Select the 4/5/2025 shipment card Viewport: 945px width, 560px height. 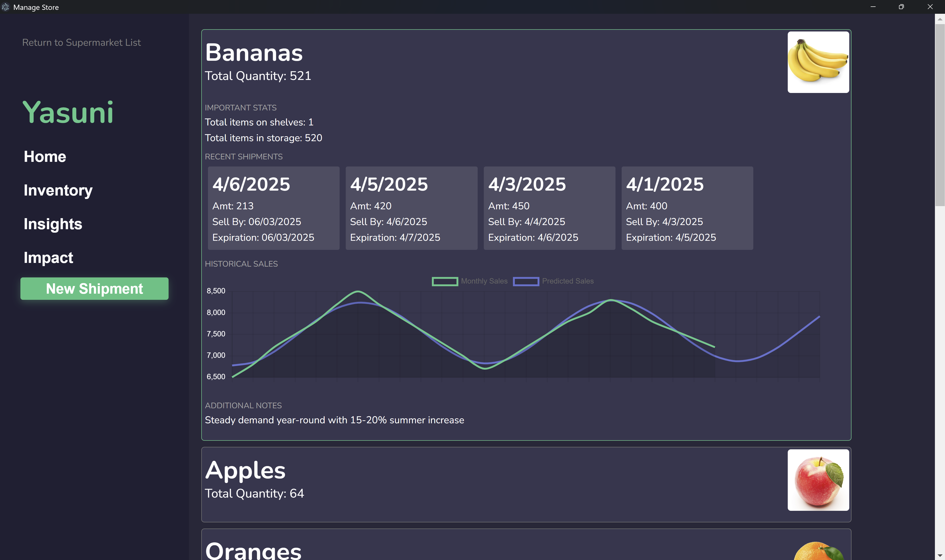click(x=411, y=208)
